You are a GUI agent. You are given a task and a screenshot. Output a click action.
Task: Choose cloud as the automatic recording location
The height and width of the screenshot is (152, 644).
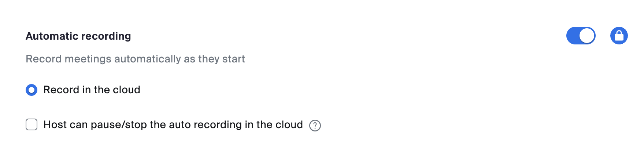pyautogui.click(x=32, y=90)
